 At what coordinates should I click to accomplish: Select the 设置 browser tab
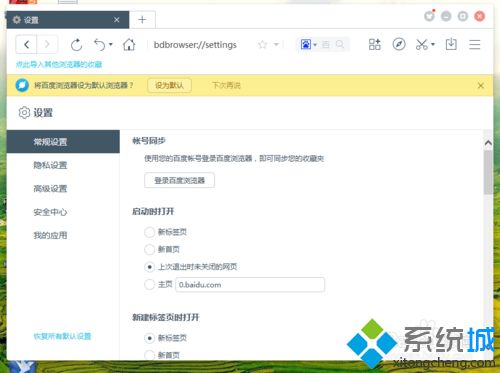click(x=68, y=20)
